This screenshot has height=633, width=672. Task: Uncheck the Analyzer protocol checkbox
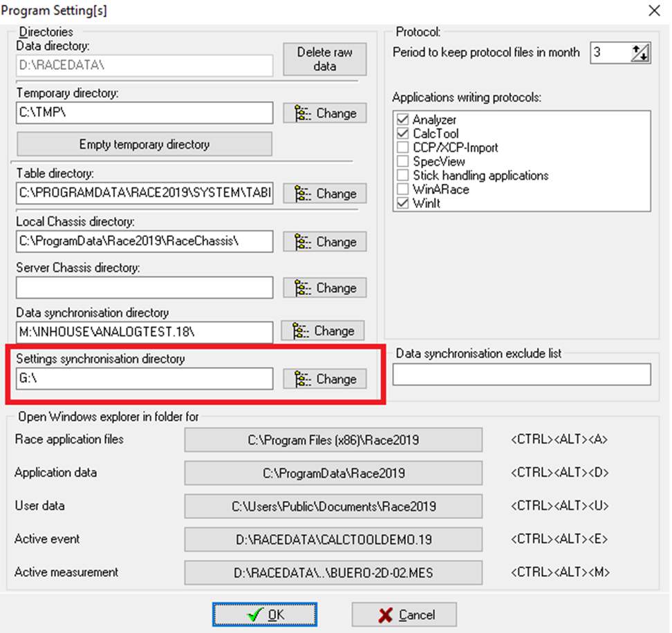[402, 120]
